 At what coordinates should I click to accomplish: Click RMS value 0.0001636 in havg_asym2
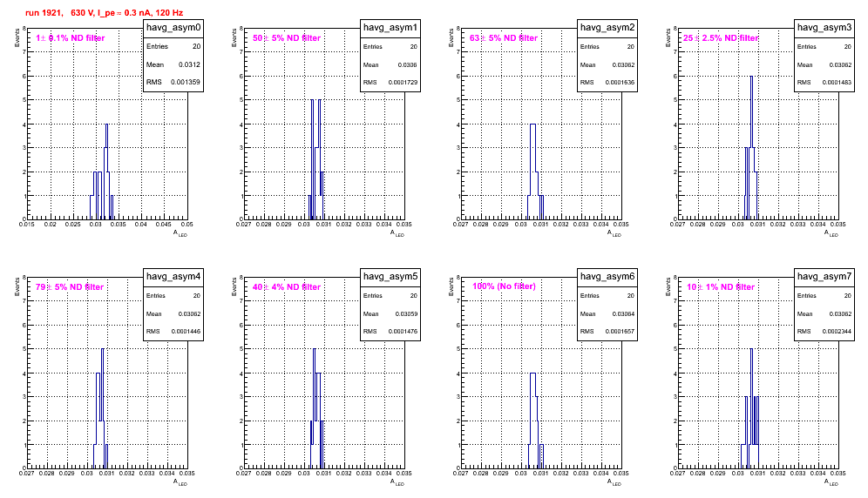(620, 83)
